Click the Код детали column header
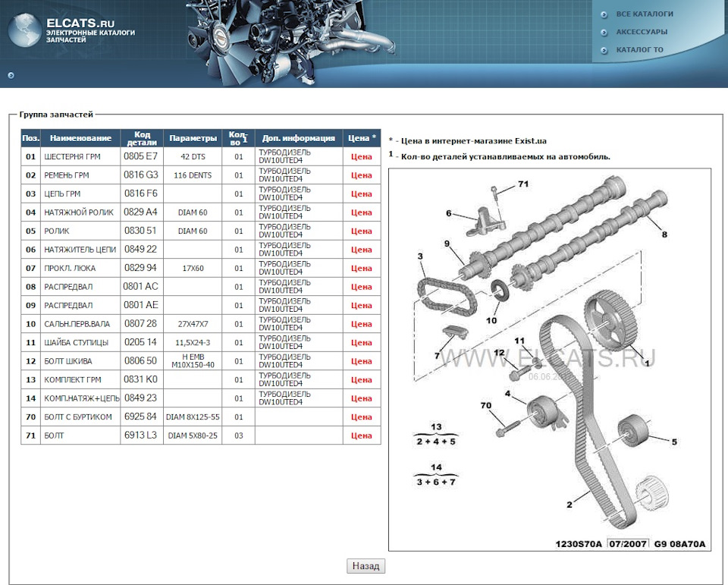 [x=142, y=138]
